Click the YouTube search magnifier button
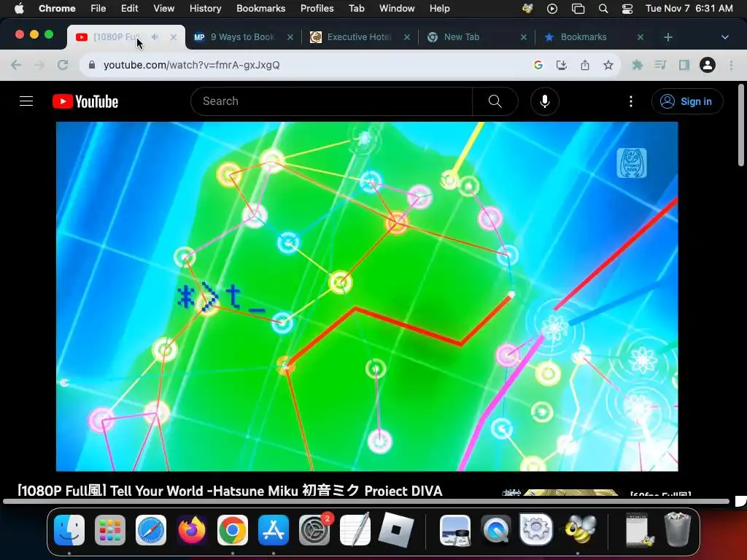This screenshot has width=747, height=560. (495, 101)
